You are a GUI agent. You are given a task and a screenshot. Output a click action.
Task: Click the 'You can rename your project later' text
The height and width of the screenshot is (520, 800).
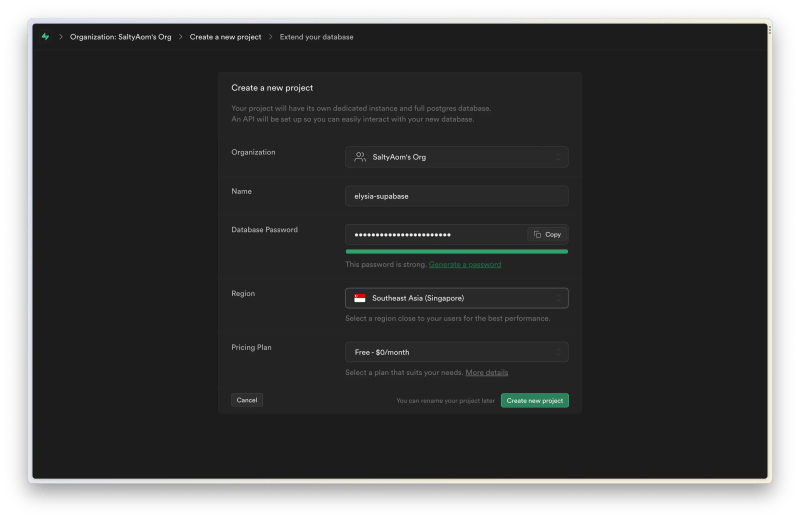(x=445, y=401)
